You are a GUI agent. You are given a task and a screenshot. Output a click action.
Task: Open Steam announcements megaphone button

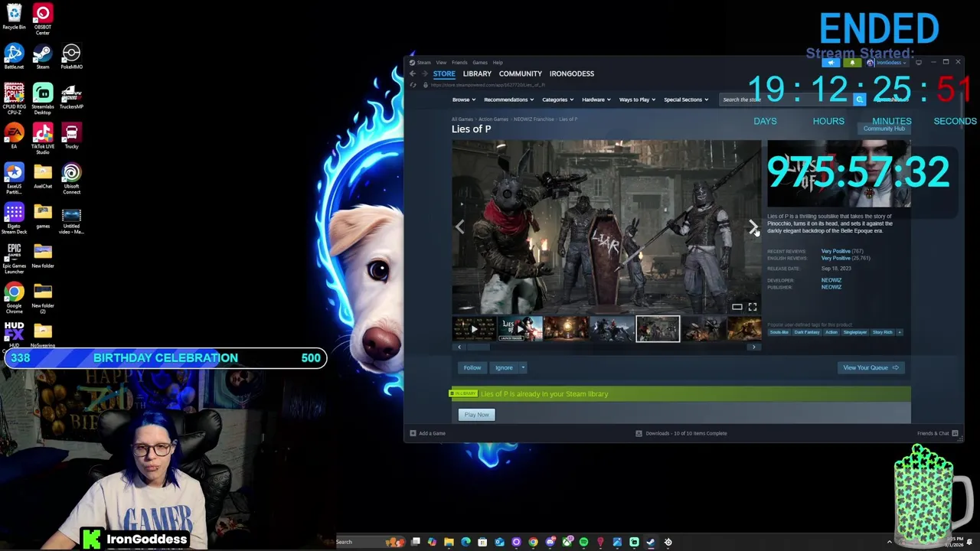click(x=831, y=63)
